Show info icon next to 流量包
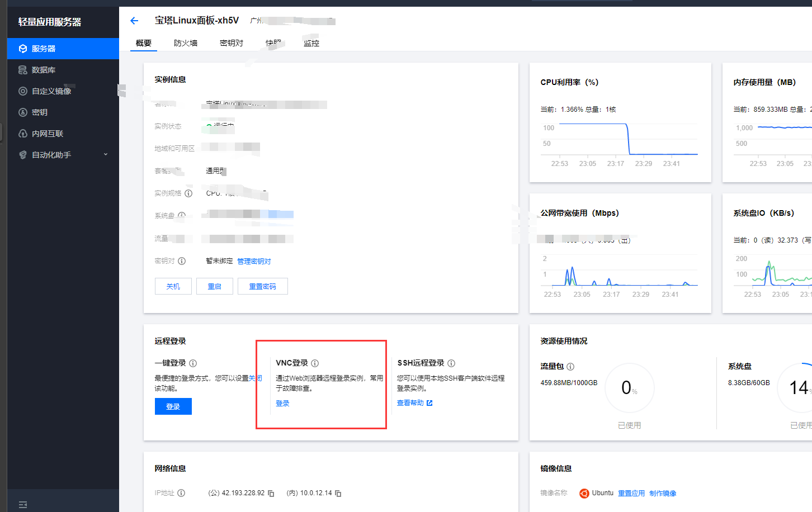812x512 pixels. point(570,367)
